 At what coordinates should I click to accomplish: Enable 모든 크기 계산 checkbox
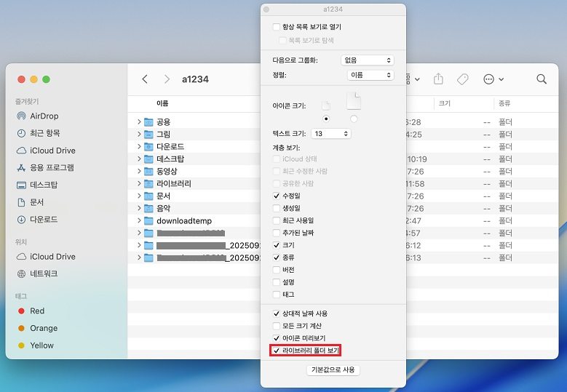click(277, 326)
